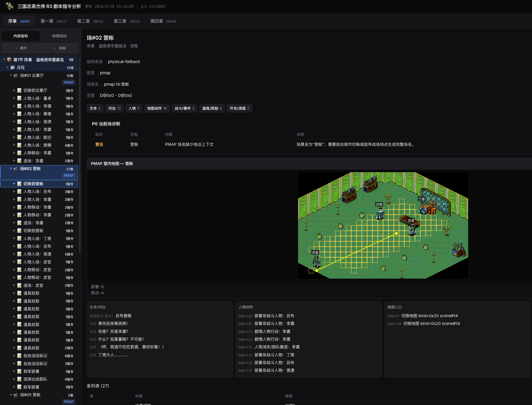Click the 吕布 label on the map

click(379, 204)
